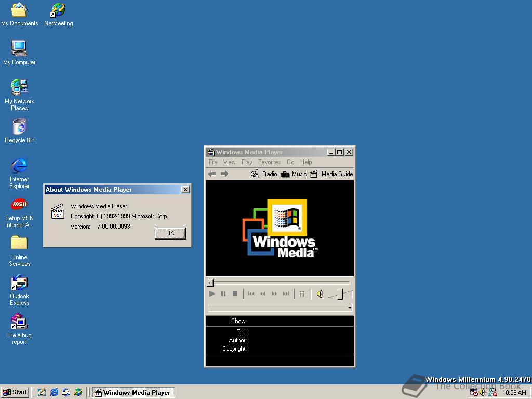
Task: Click version text 7.00.00.0093
Action: [114, 227]
